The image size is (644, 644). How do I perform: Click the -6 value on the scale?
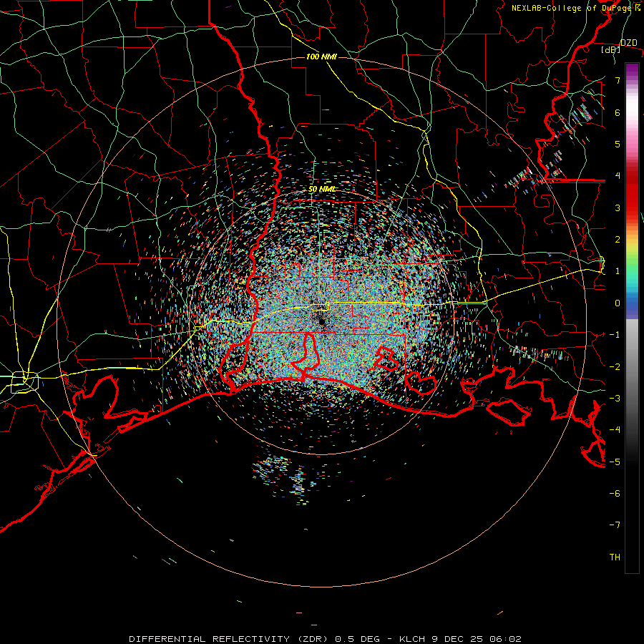coord(615,494)
